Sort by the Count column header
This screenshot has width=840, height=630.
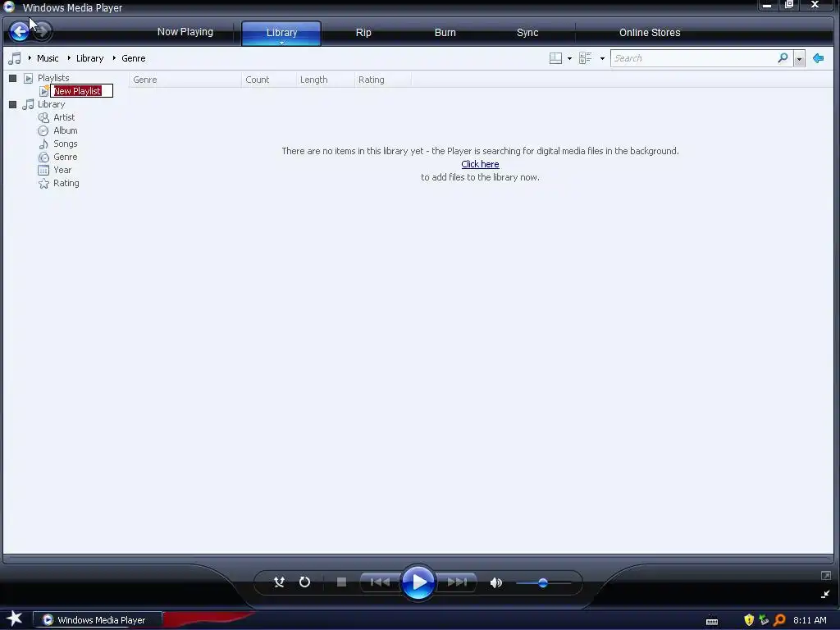click(268, 80)
